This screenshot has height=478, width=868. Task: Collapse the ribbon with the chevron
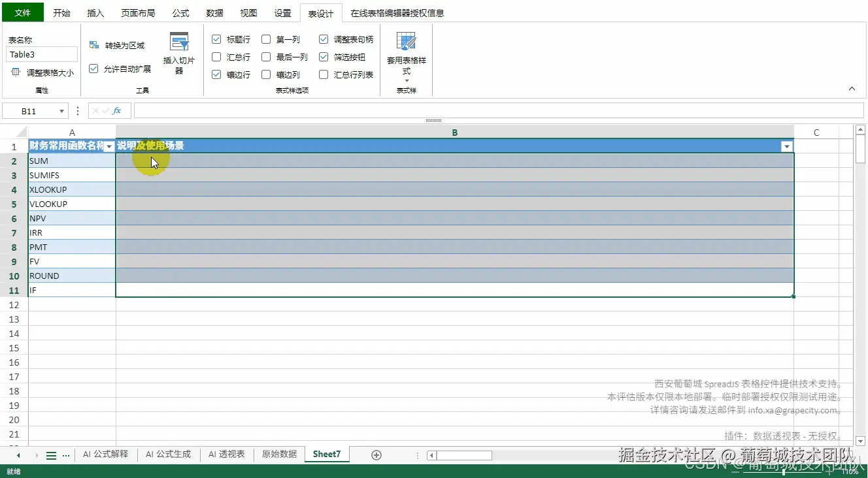point(852,88)
